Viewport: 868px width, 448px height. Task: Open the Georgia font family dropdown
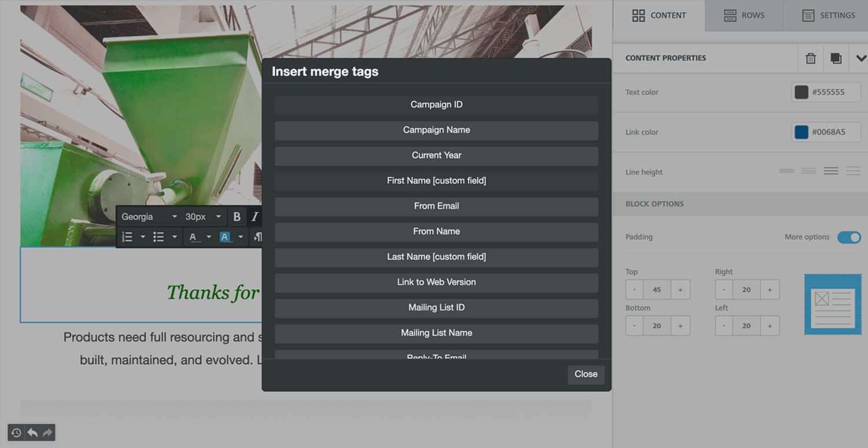pyautogui.click(x=149, y=217)
